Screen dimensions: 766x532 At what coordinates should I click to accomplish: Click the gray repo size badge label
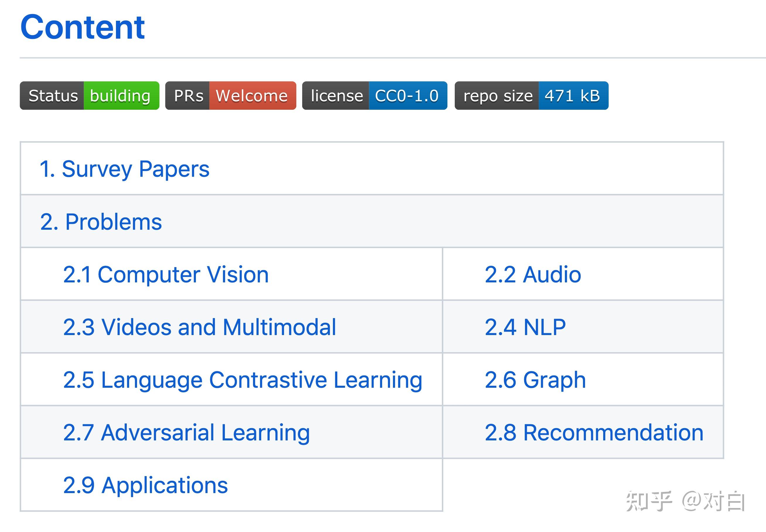coord(497,96)
